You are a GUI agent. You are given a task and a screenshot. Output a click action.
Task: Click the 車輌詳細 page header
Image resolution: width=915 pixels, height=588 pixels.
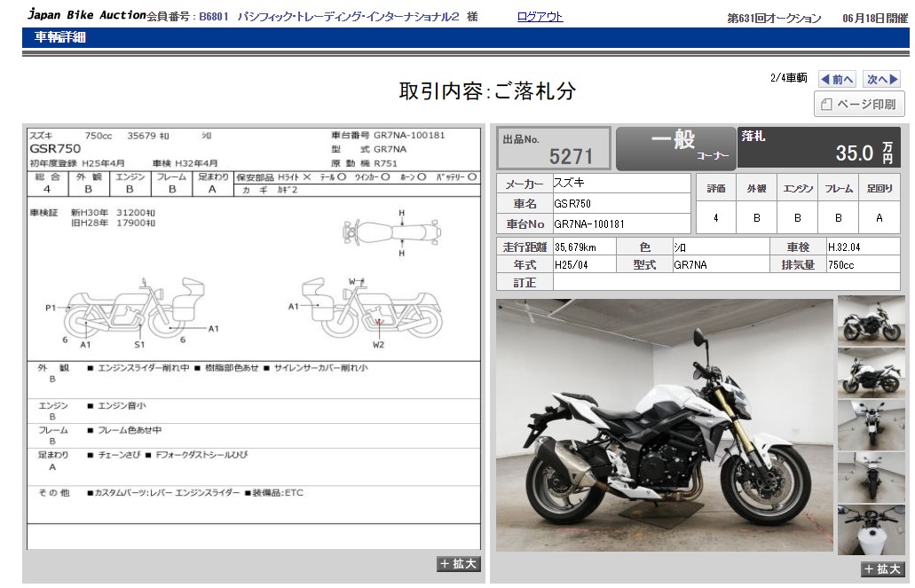click(x=60, y=37)
